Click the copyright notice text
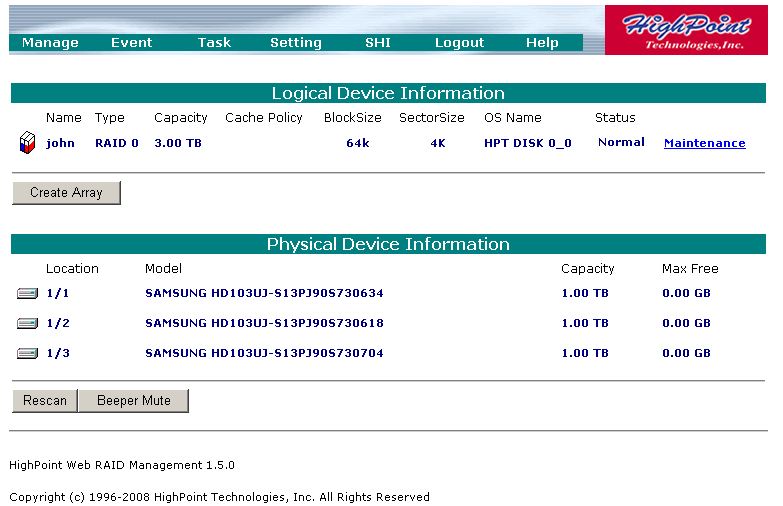783x506 pixels. (x=219, y=498)
